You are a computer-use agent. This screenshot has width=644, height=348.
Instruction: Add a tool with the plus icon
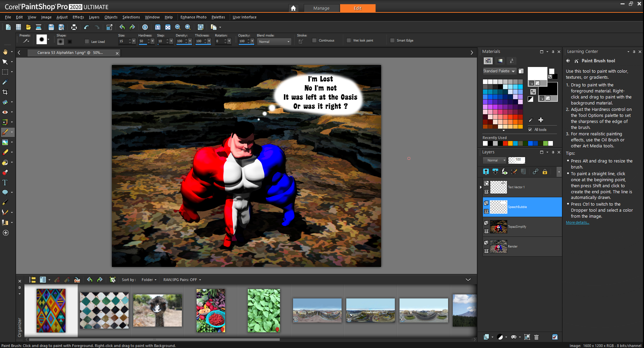tap(6, 233)
